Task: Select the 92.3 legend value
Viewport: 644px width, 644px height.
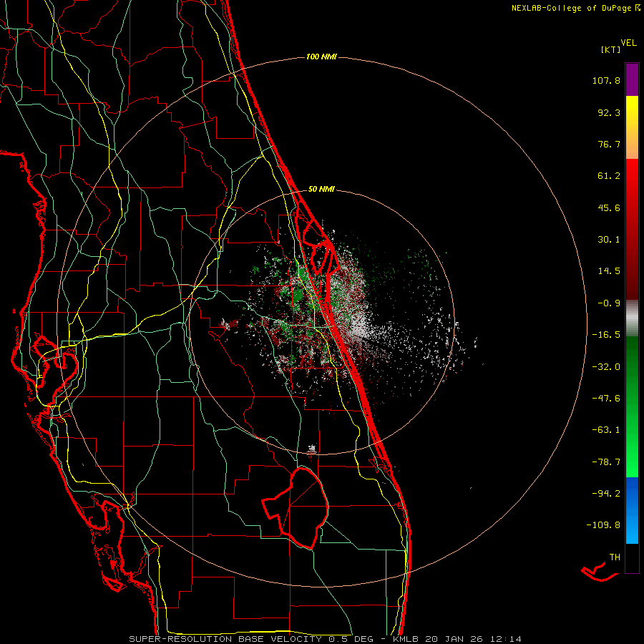Action: click(609, 112)
